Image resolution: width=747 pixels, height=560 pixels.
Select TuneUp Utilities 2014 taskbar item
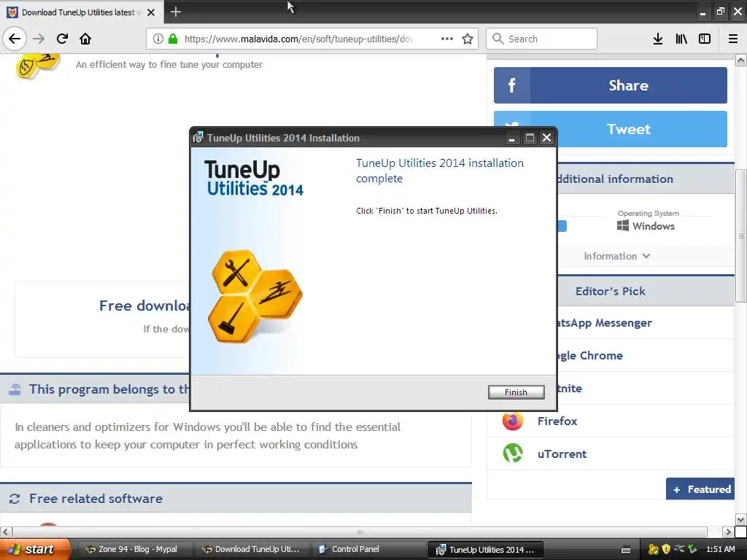tap(486, 550)
